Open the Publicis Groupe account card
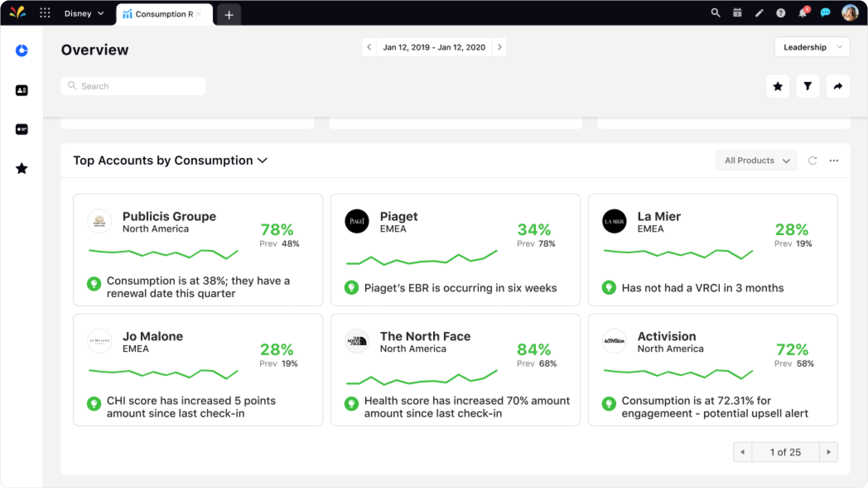 pos(198,250)
